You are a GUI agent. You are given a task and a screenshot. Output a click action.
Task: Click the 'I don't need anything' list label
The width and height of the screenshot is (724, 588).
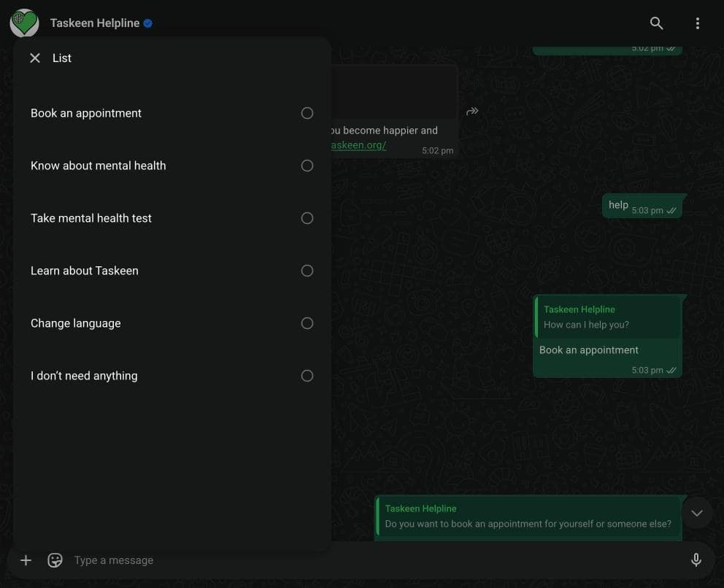click(x=84, y=376)
